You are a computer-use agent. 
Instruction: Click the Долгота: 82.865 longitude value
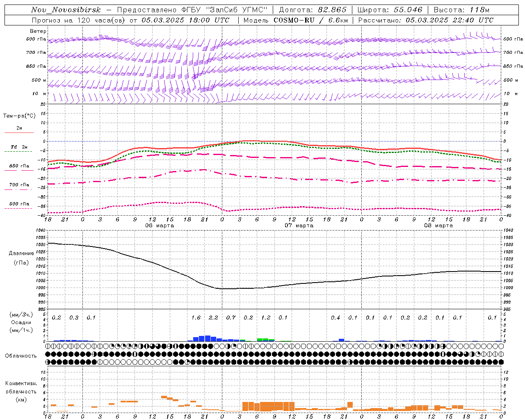(x=313, y=10)
